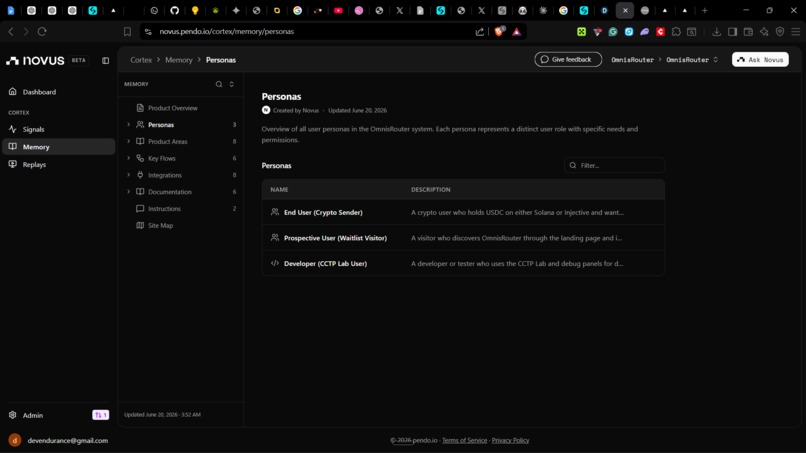This screenshot has height=453, width=806.
Task: Select Product Areas in memory tree
Action: [168, 141]
